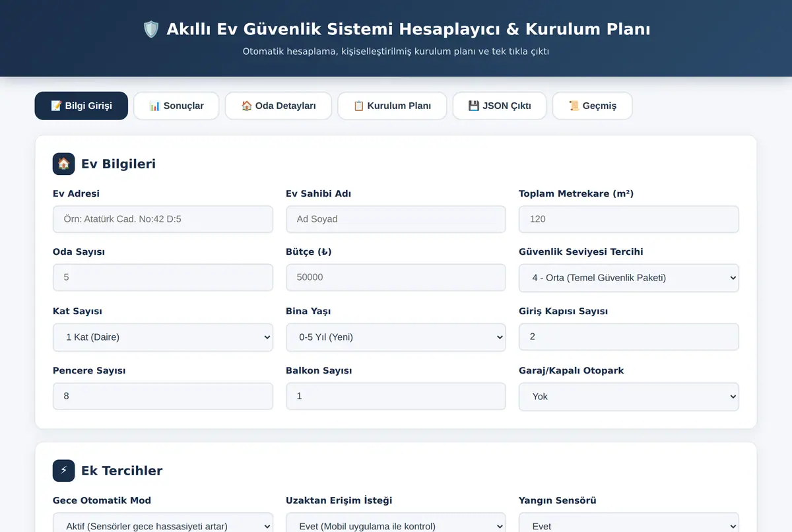Click the Ev Sahibi Adı field
The height and width of the screenshot is (532, 792).
(396, 219)
